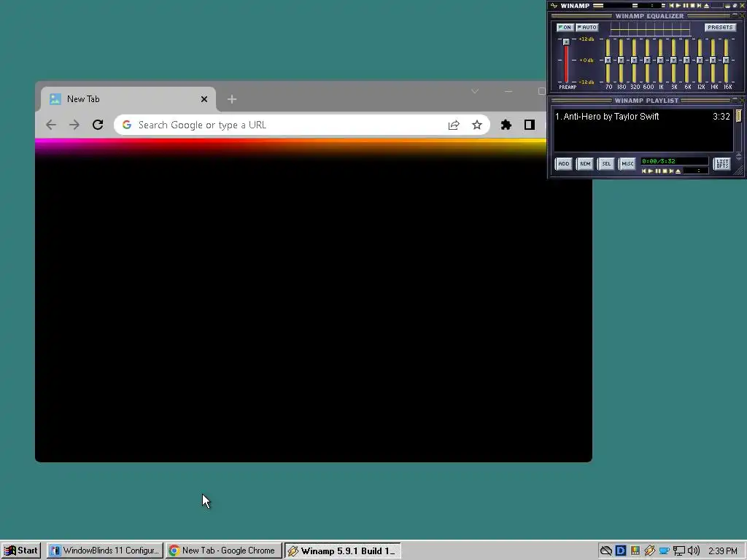This screenshot has width=747, height=560.
Task: Bookmark this tab with the star icon
Action: pyautogui.click(x=477, y=125)
